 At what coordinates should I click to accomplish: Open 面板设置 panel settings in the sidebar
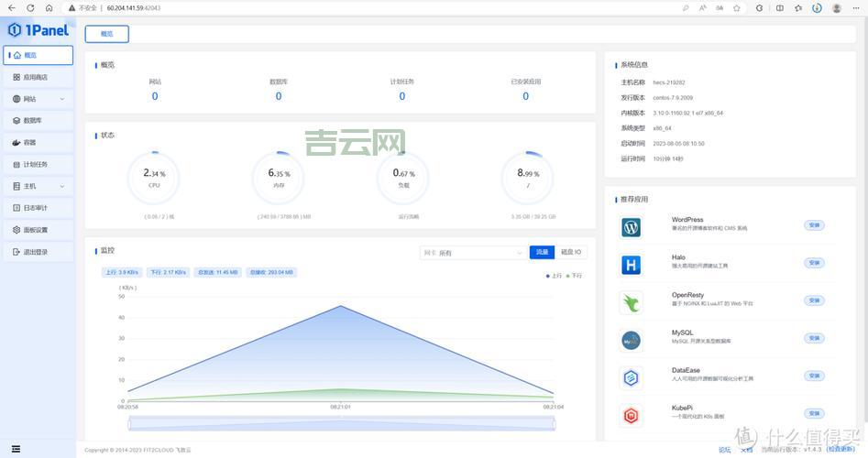[x=37, y=230]
